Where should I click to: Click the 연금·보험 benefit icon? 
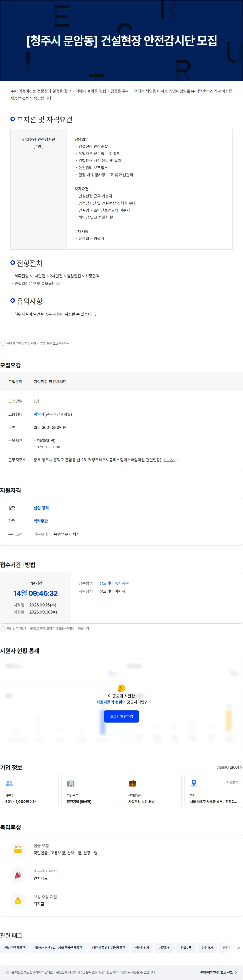pyautogui.click(x=18, y=849)
